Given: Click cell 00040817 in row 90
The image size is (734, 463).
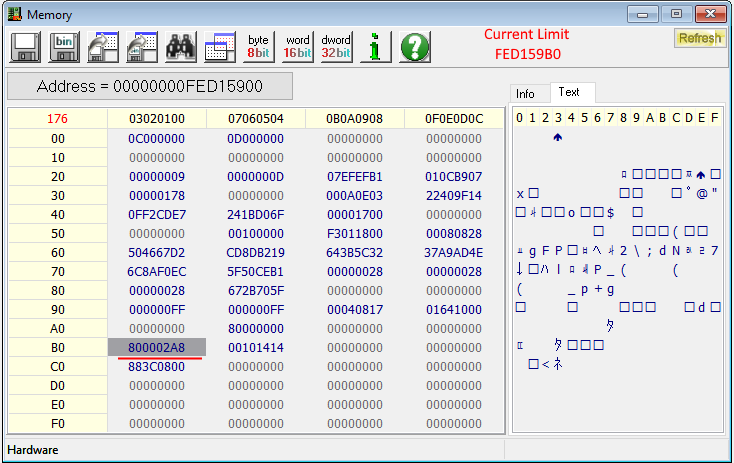Looking at the screenshot, I should (355, 309).
